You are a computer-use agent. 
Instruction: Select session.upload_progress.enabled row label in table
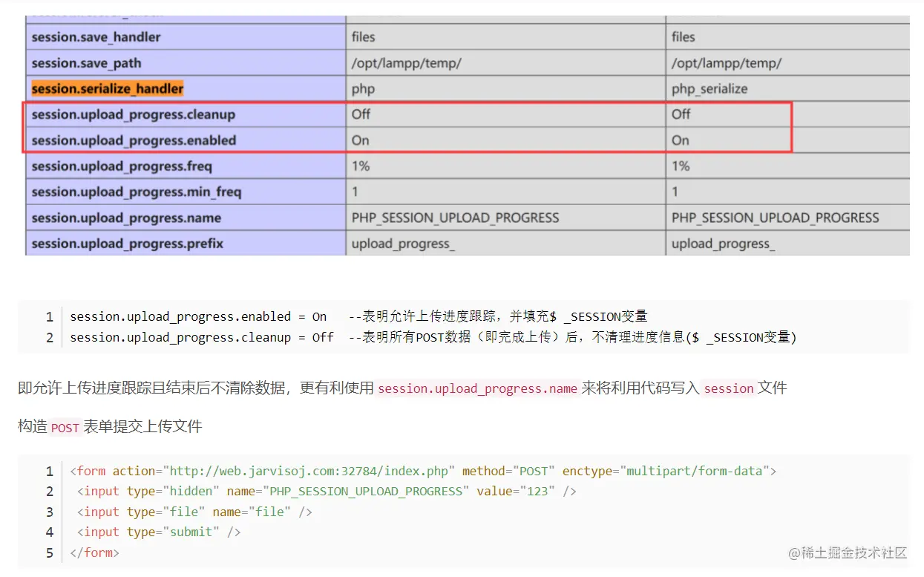pyautogui.click(x=134, y=140)
